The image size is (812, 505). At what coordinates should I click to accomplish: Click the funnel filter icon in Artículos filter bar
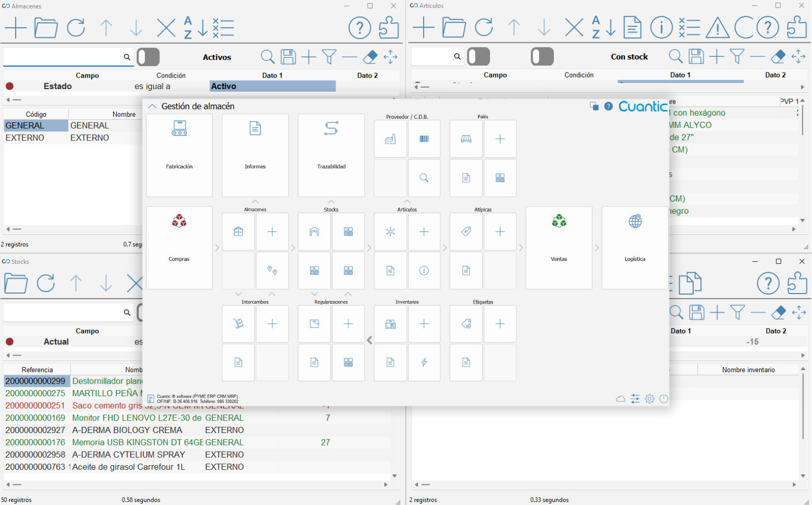737,56
